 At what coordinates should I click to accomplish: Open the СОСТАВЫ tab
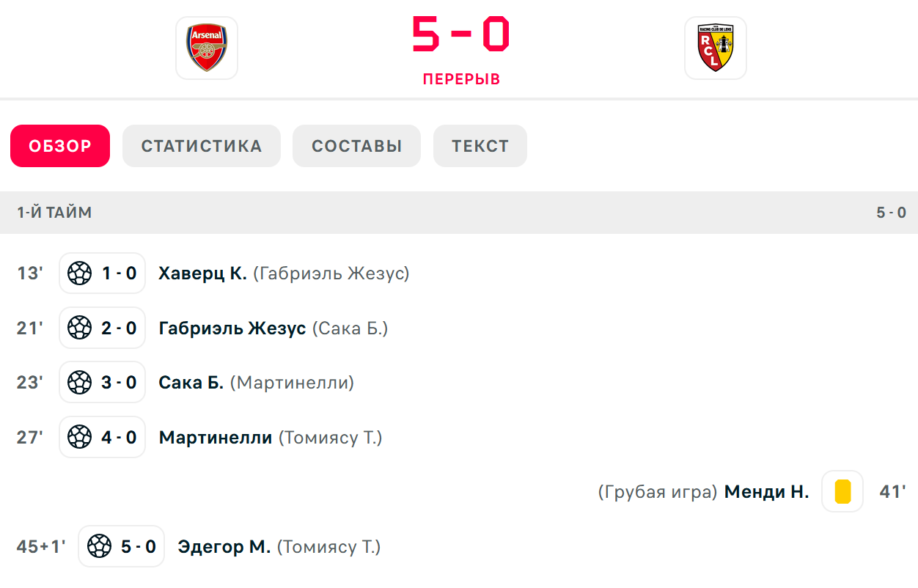tap(356, 146)
